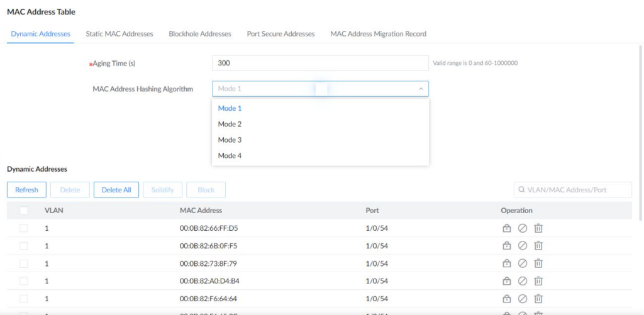Open the Static MAC Addresses tab
The height and width of the screenshot is (315, 644).
coord(119,34)
